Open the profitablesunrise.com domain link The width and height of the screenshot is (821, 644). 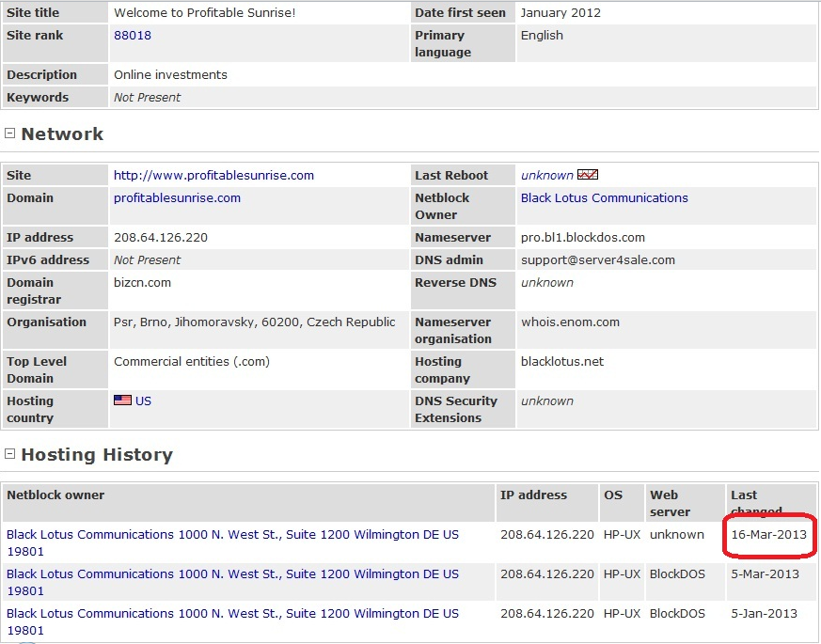click(177, 198)
